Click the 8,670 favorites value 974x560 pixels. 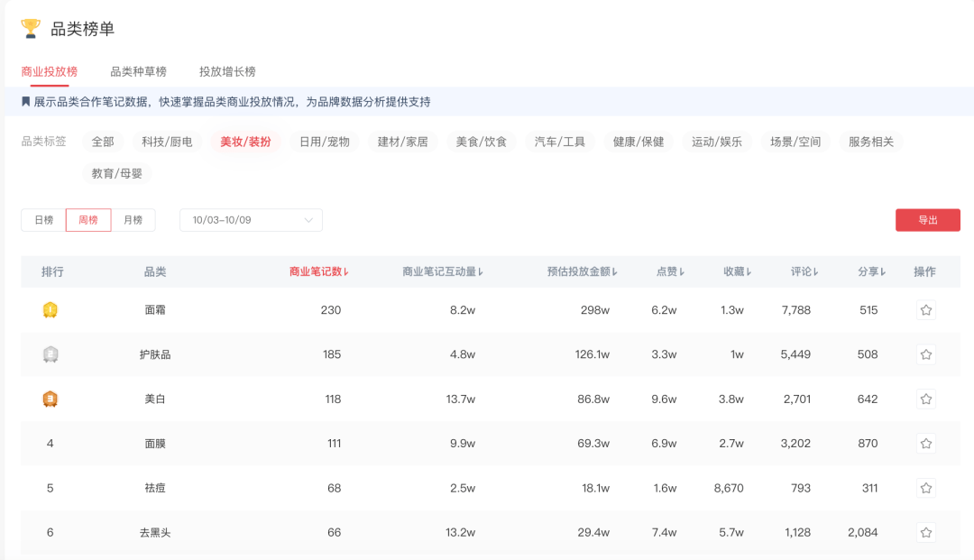pos(729,488)
